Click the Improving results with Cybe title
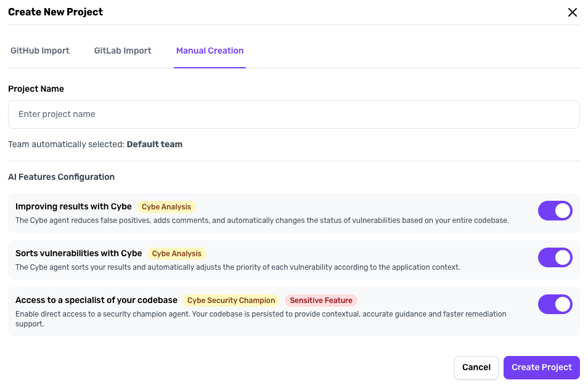This screenshot has width=588, height=388. click(73, 207)
